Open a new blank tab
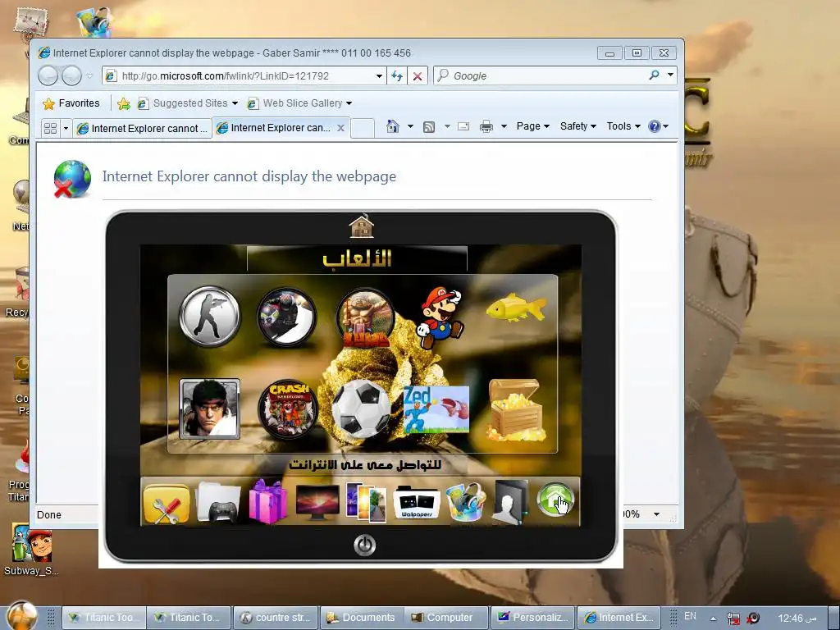The image size is (840, 630). [362, 129]
